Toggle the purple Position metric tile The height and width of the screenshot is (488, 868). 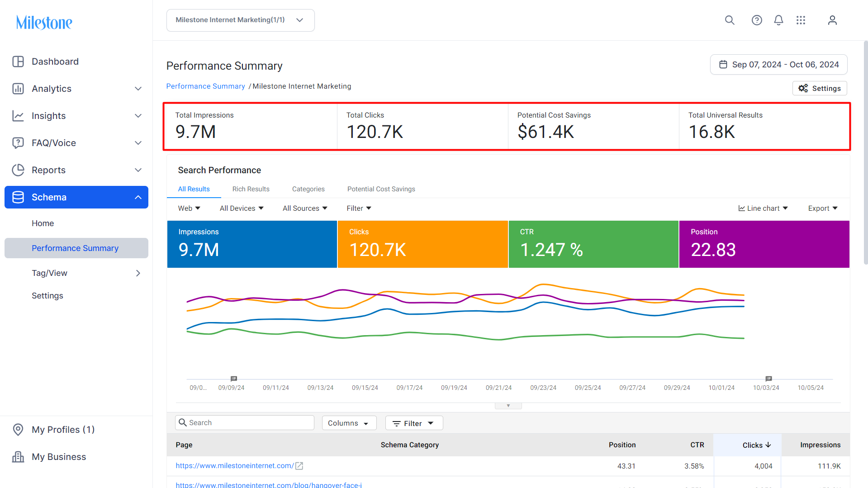coord(764,244)
